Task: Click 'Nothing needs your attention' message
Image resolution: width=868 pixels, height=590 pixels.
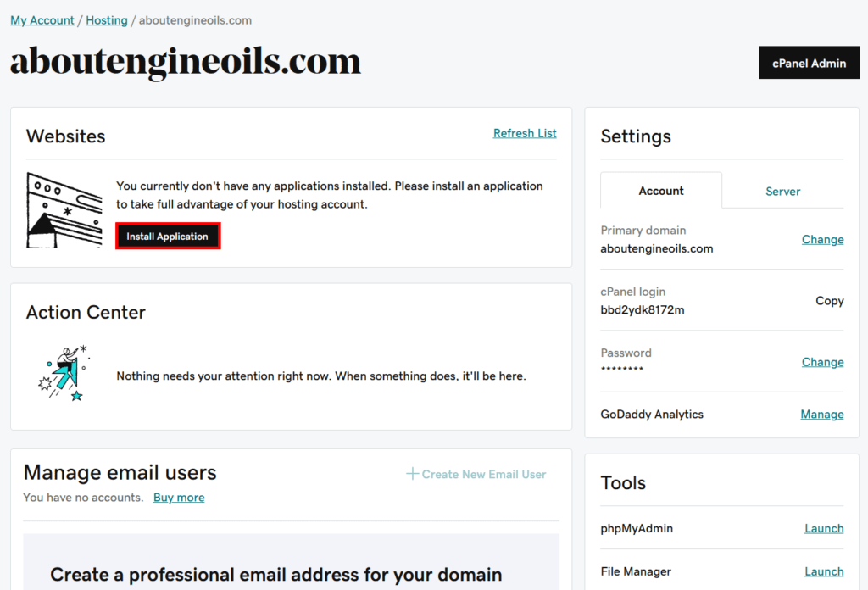Action: coord(321,376)
